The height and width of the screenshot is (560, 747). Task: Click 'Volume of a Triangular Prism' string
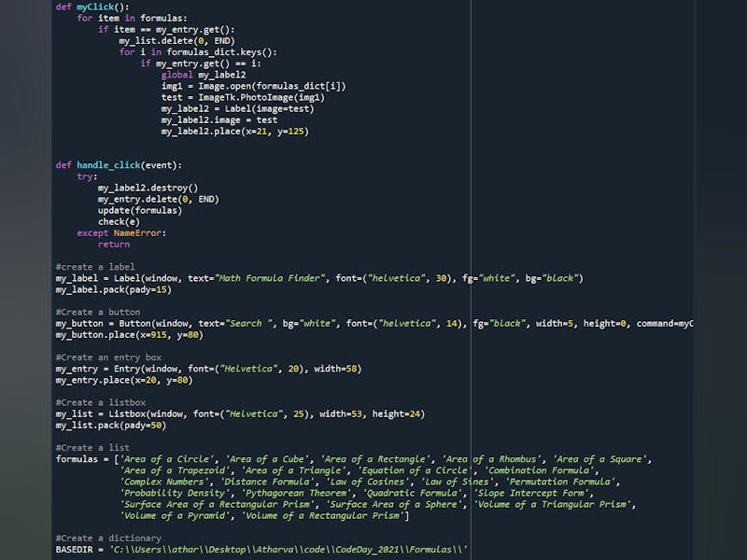pyautogui.click(x=552, y=505)
